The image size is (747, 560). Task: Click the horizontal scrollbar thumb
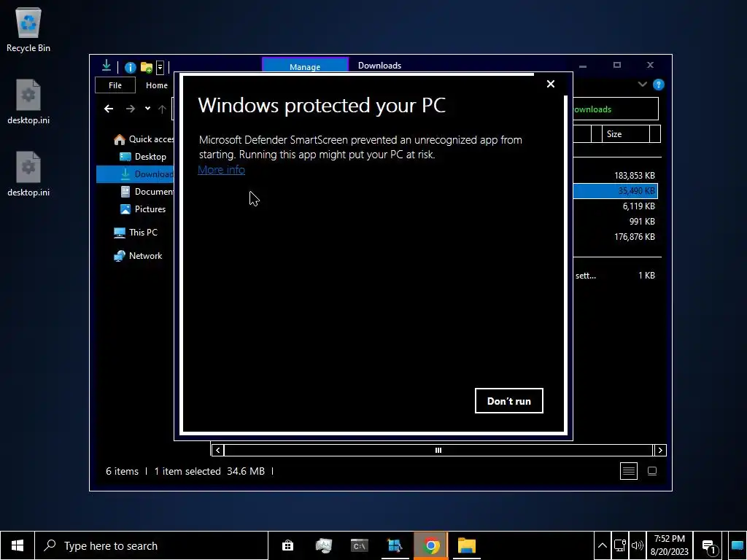tap(438, 450)
